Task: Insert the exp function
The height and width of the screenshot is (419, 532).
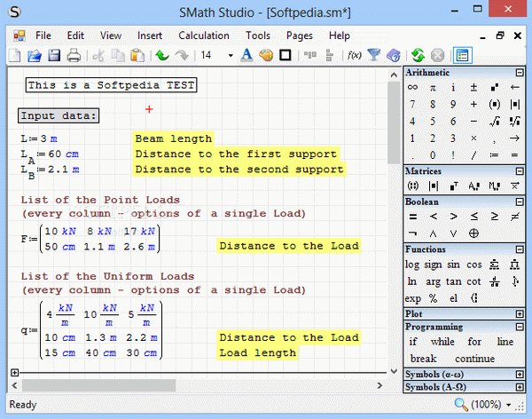Action: tap(413, 298)
